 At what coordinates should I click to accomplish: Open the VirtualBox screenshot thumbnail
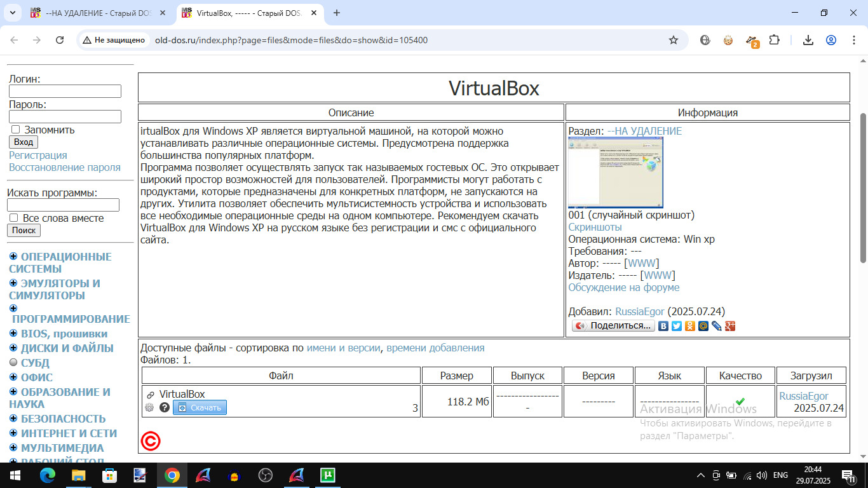(615, 172)
